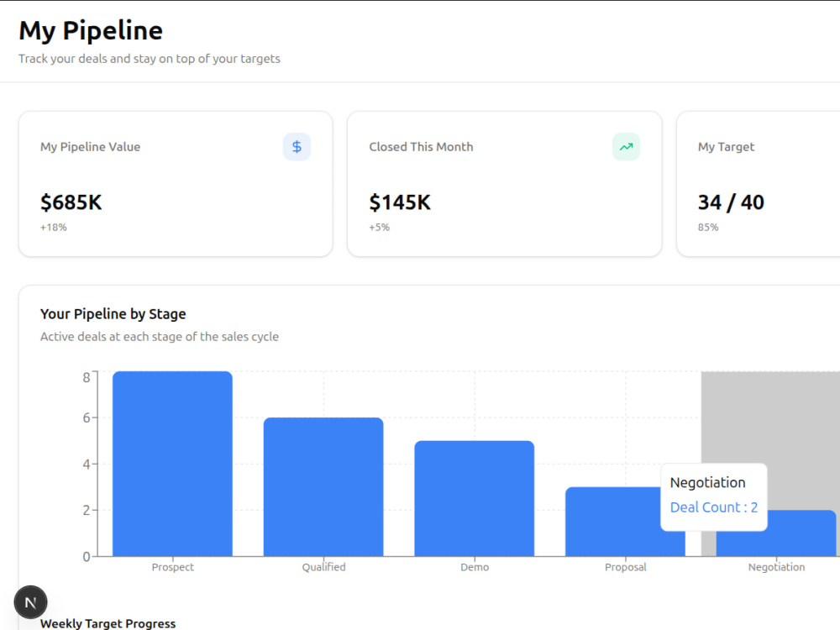The height and width of the screenshot is (630, 840).
Task: Click the My Pipeline Value label
Action: 90,147
